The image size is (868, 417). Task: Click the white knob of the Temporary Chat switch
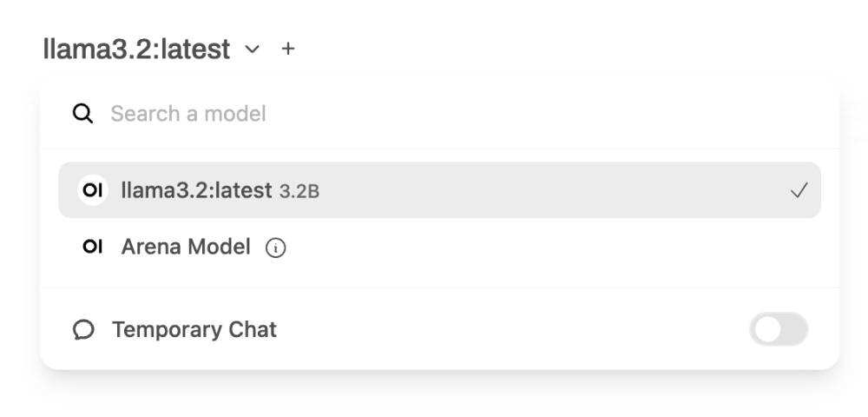767,330
